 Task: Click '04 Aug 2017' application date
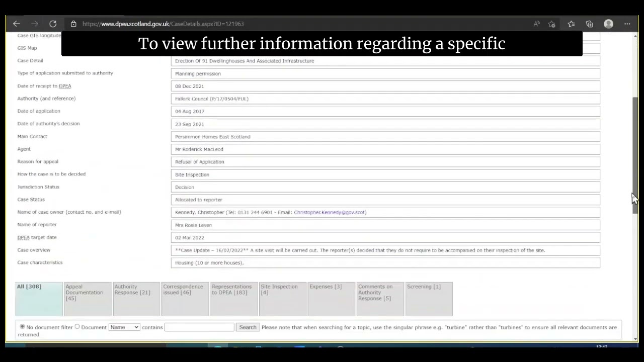[x=190, y=111]
